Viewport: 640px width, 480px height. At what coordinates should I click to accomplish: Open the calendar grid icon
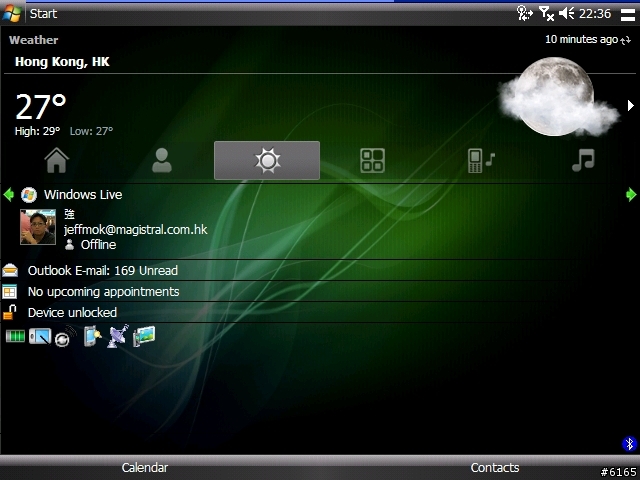click(9, 291)
